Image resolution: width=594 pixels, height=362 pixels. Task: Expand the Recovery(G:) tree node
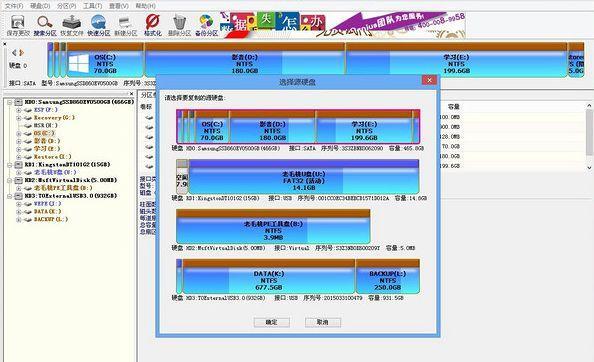18,118
